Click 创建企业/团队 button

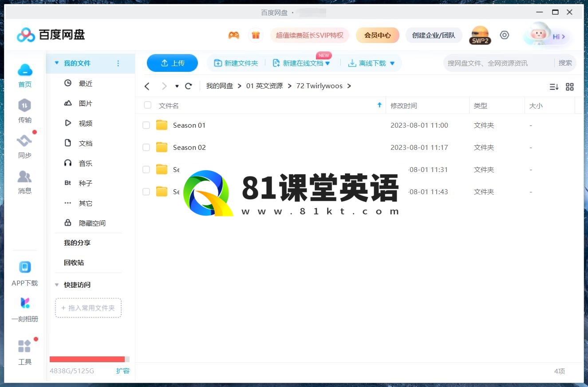[434, 35]
